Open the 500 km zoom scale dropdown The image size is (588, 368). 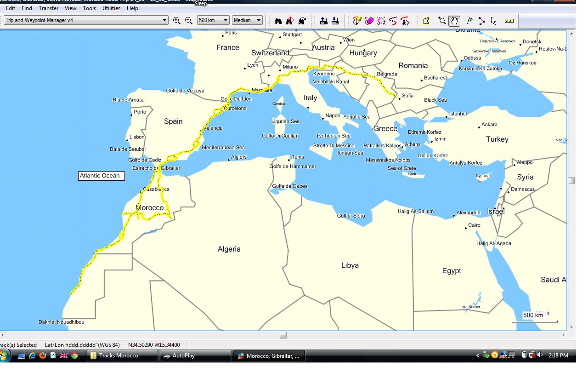(213, 20)
